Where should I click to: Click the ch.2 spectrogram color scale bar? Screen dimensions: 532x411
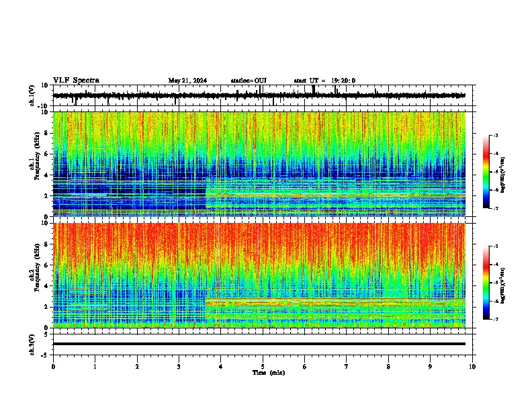486,283
